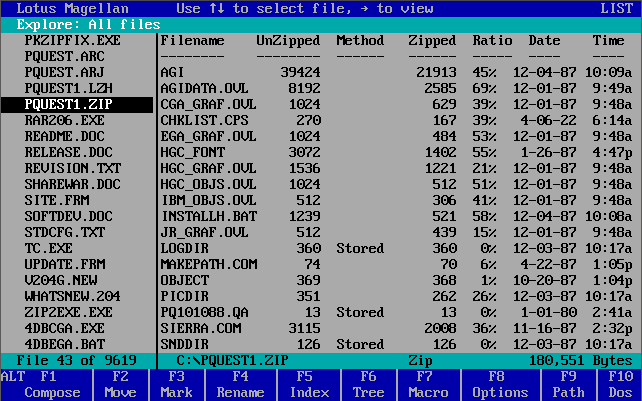
Task: Open the F6 Tree view
Action: 369,385
